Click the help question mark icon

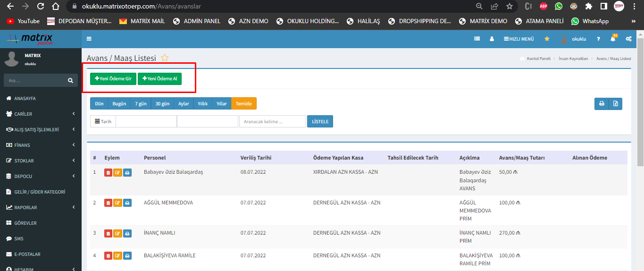(x=598, y=39)
